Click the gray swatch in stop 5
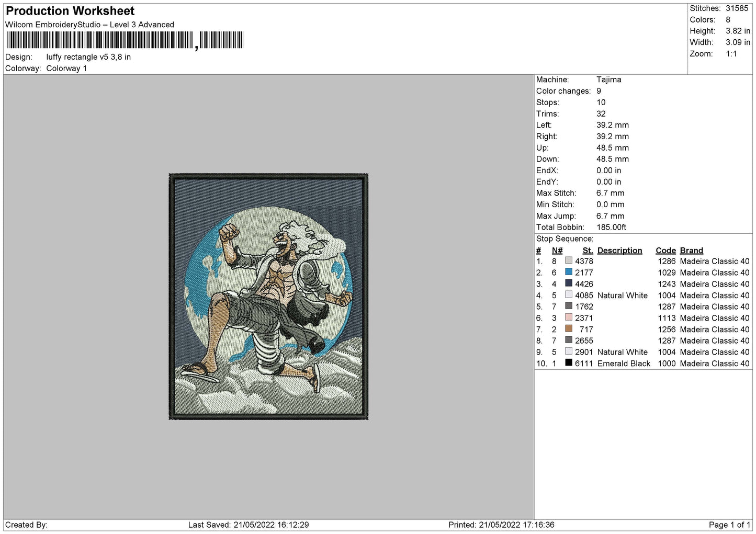This screenshot has height=534, width=756. 569,306
